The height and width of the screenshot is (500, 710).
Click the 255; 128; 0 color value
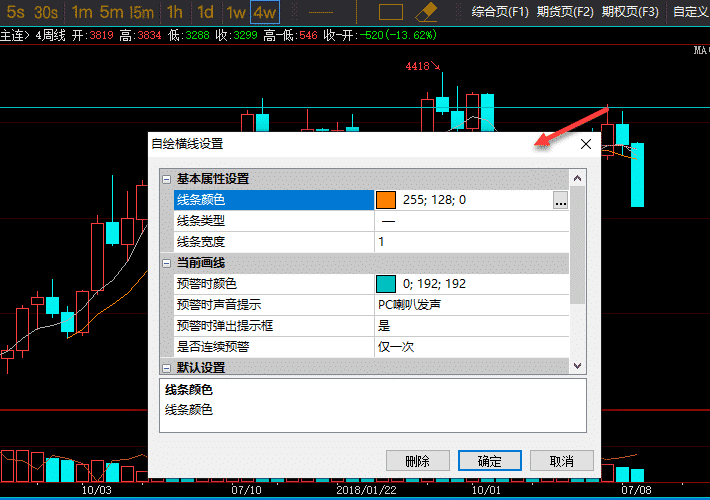(x=434, y=200)
